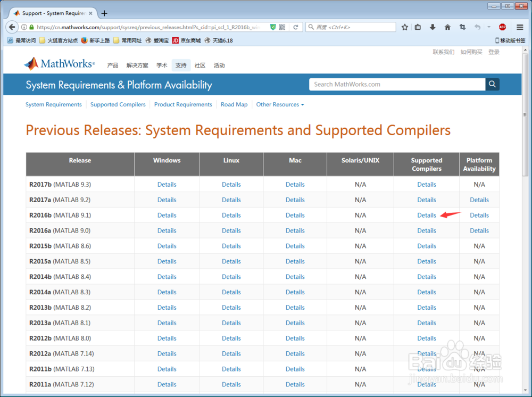Open the 新手上路 Firefox bookmark
The height and width of the screenshot is (397, 532).
95,40
